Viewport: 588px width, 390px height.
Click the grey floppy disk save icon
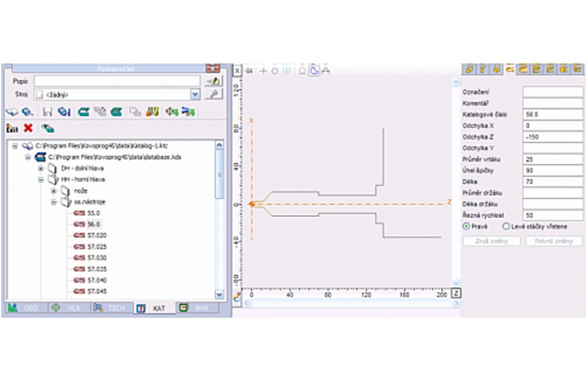[x=47, y=112]
